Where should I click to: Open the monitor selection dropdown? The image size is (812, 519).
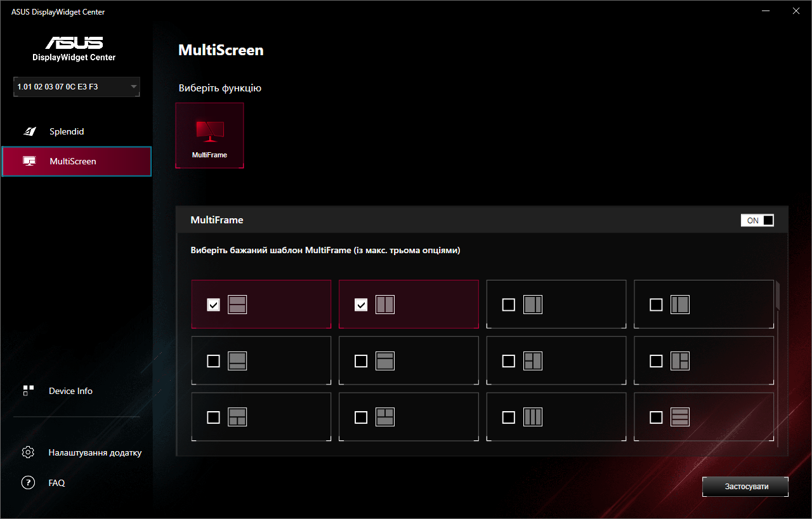coord(77,87)
